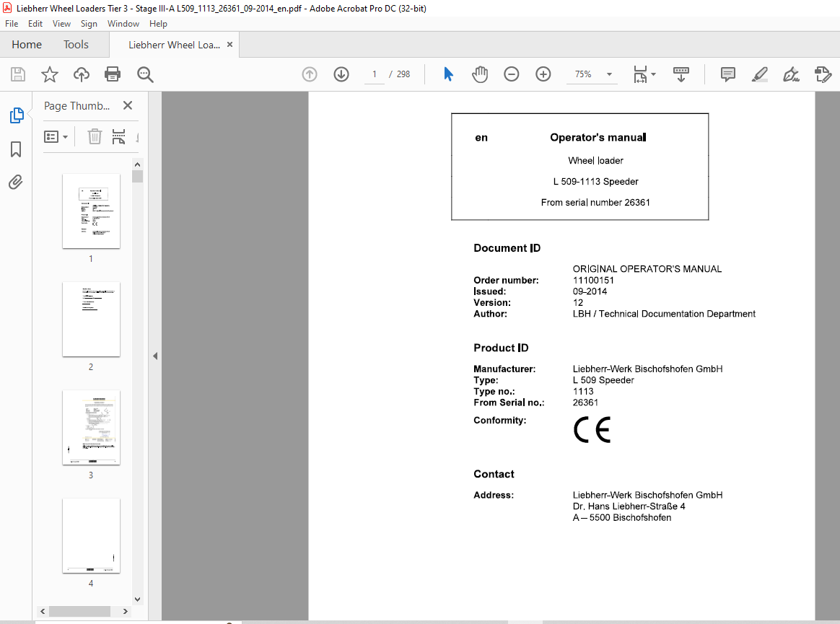Viewport: 840px width, 624px height.
Task: Open the 75% zoom level dropdown
Action: tap(609, 74)
